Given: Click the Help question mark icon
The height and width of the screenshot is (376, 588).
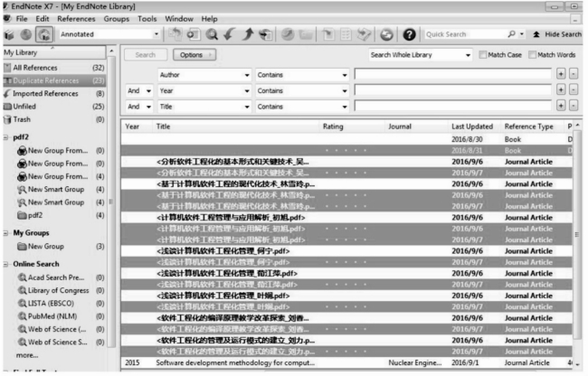Looking at the screenshot, I should pos(409,34).
